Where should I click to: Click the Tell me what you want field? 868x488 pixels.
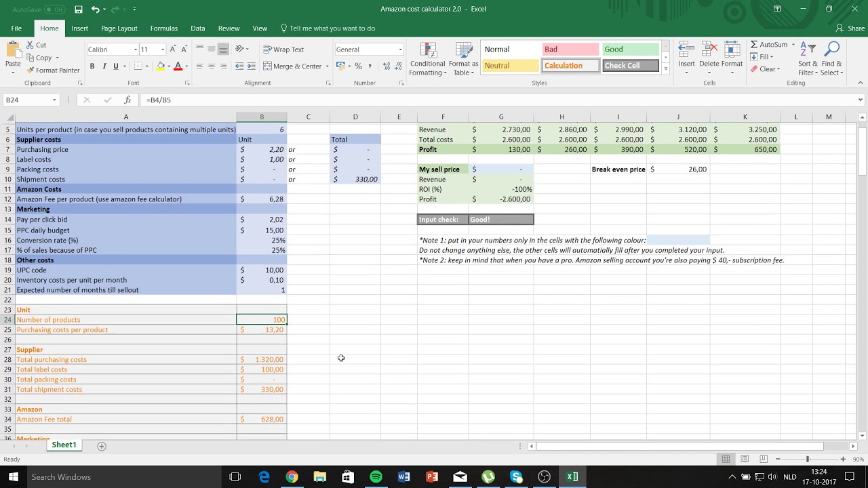tap(328, 28)
